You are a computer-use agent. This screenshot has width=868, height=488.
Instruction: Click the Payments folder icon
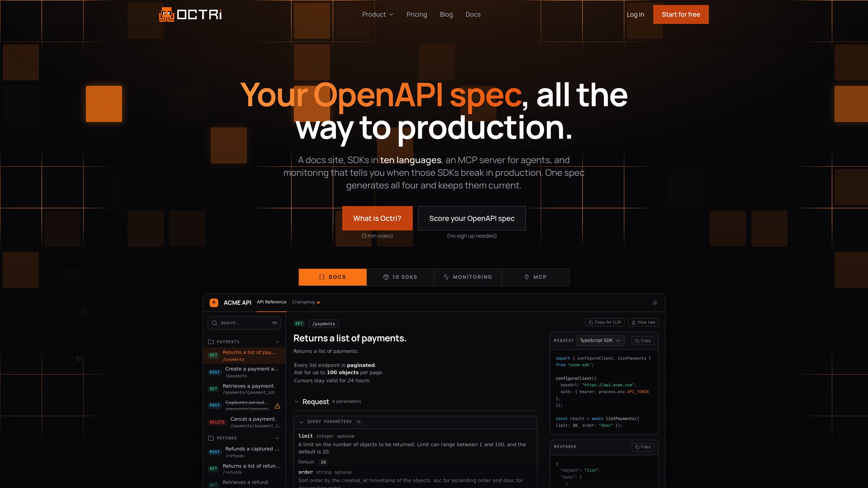(211, 342)
